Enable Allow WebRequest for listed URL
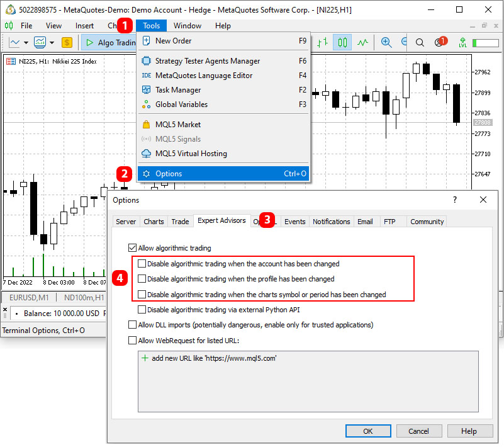Viewport: 504px width, 447px height. pyautogui.click(x=132, y=340)
